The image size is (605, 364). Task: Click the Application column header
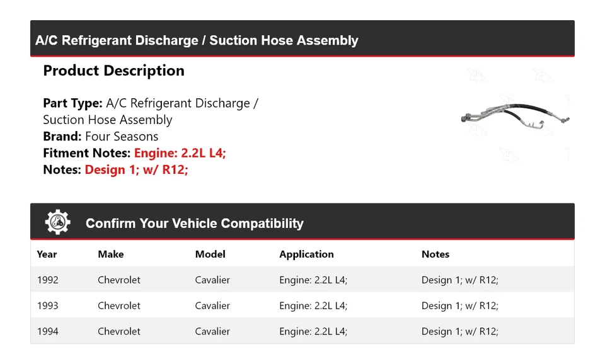[x=306, y=254]
